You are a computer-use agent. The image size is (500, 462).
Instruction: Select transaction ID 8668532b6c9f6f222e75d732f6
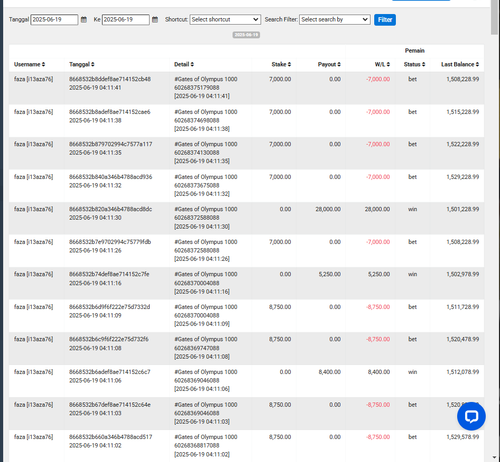coord(109,339)
